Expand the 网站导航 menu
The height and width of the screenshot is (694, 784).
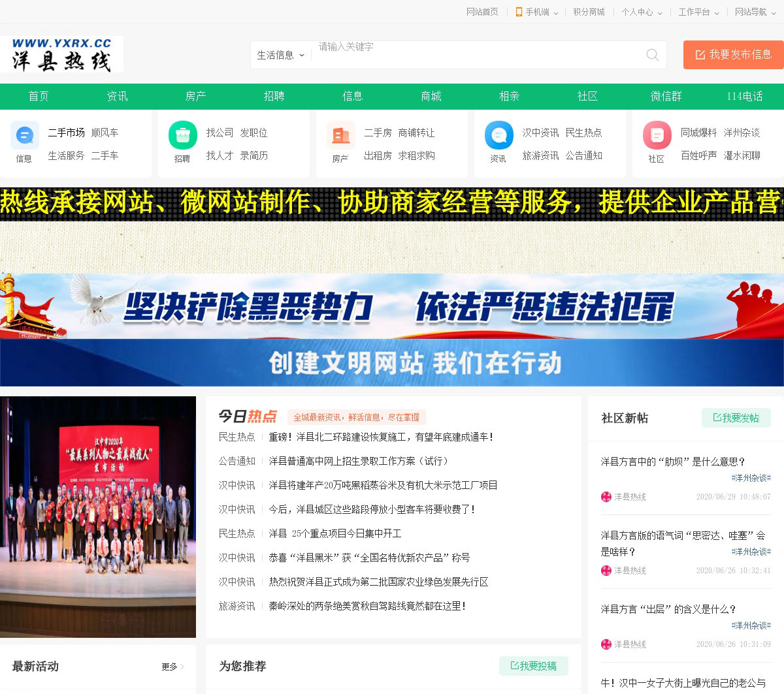click(x=755, y=12)
